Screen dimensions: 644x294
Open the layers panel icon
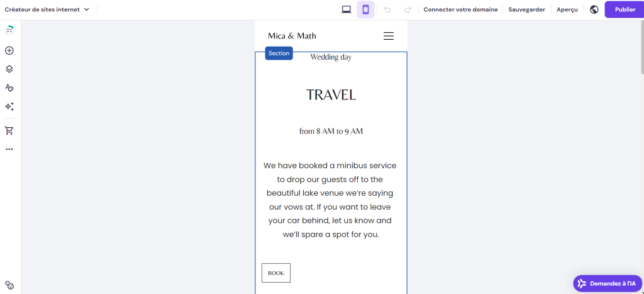(x=9, y=69)
